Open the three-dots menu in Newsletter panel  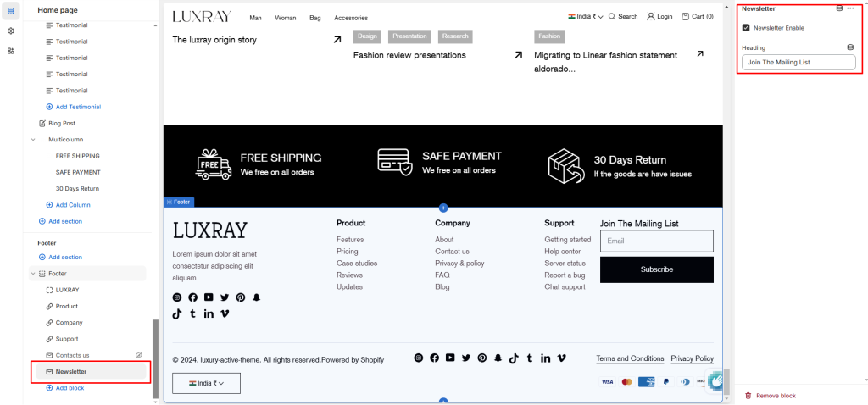click(850, 8)
